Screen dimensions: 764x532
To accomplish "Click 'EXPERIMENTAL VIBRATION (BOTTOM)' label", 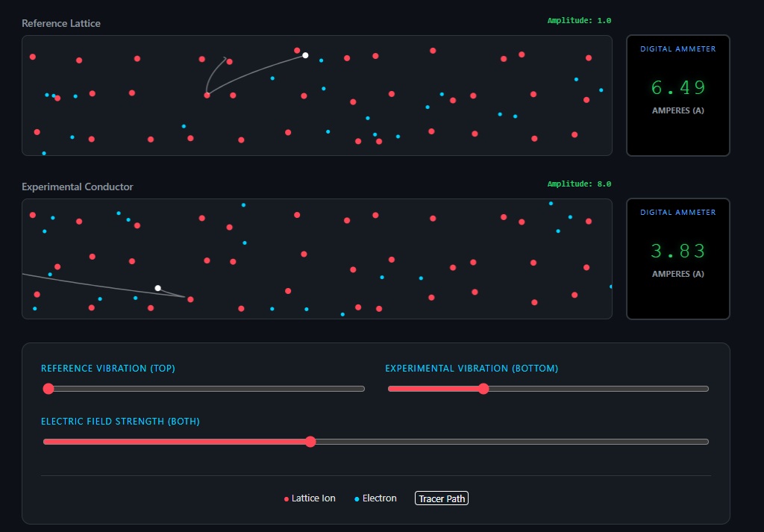I will (472, 369).
